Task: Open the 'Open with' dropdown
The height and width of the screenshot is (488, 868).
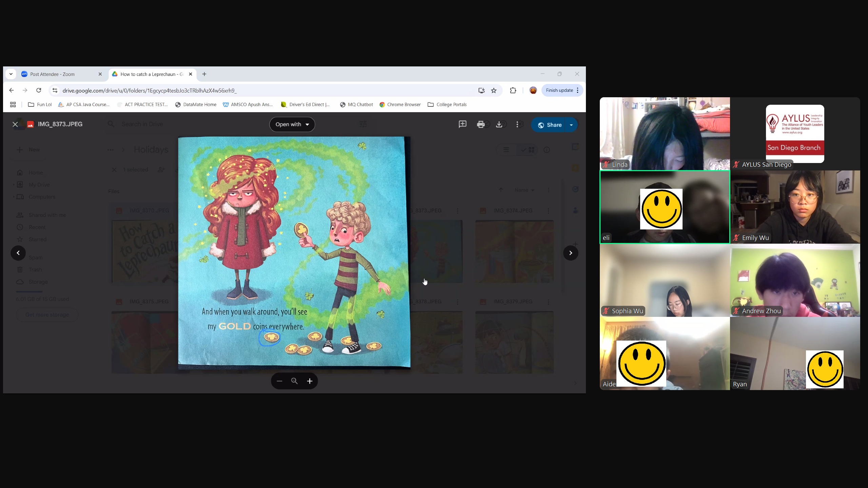Action: coord(292,124)
